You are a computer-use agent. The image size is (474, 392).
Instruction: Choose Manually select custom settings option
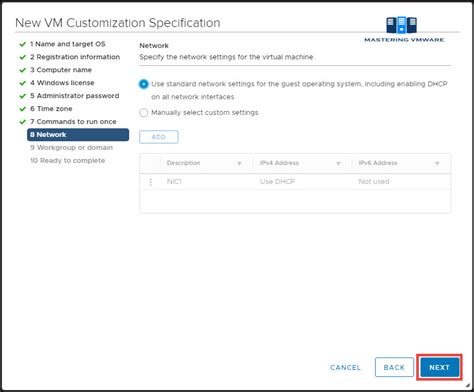pos(144,113)
